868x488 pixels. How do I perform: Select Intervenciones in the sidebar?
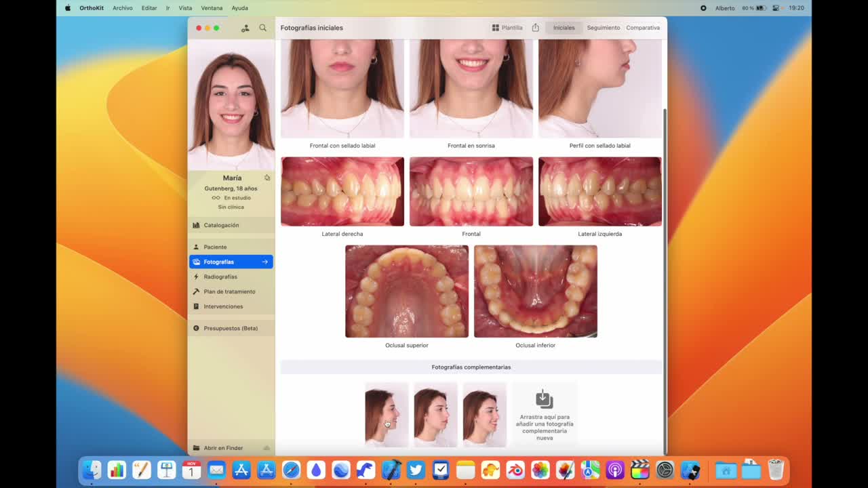pyautogui.click(x=231, y=306)
